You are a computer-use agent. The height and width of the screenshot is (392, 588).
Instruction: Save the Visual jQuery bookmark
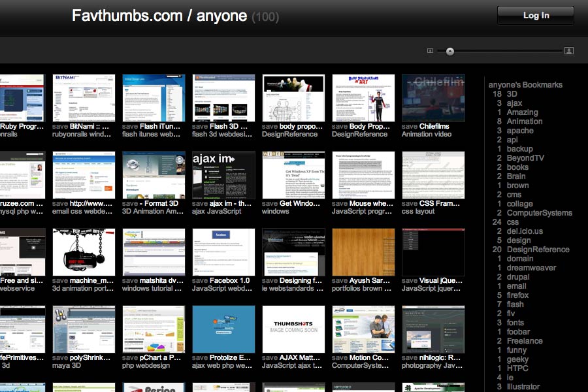409,280
